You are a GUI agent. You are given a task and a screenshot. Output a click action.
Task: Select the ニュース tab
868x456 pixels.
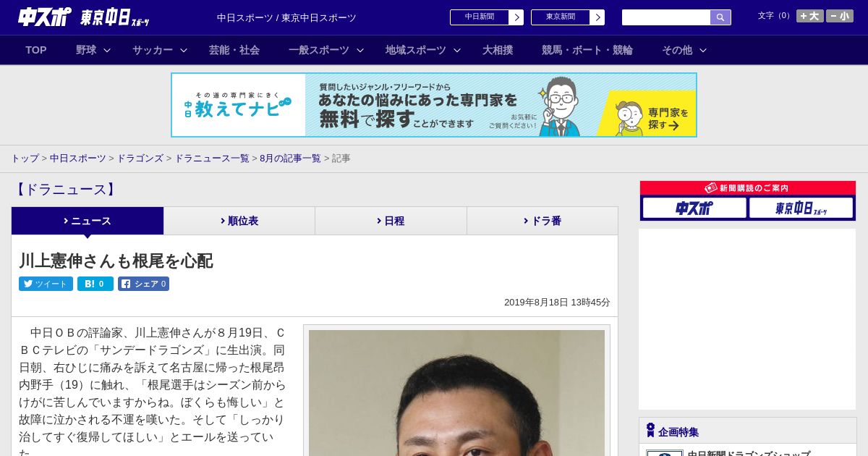pos(88,221)
